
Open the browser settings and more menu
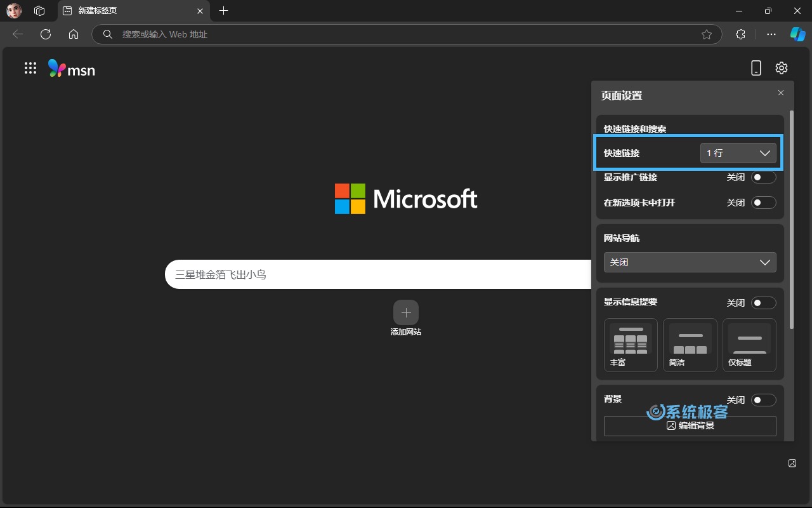[x=771, y=34]
